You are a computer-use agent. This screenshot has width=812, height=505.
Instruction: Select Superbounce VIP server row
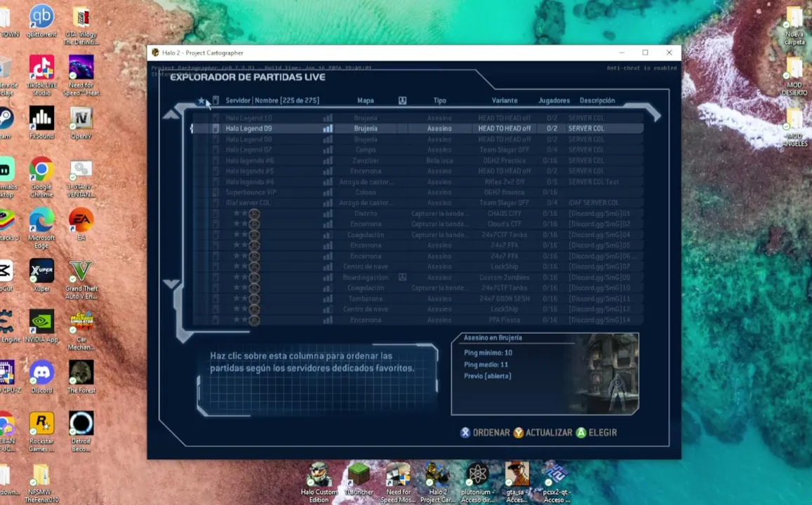click(x=418, y=192)
